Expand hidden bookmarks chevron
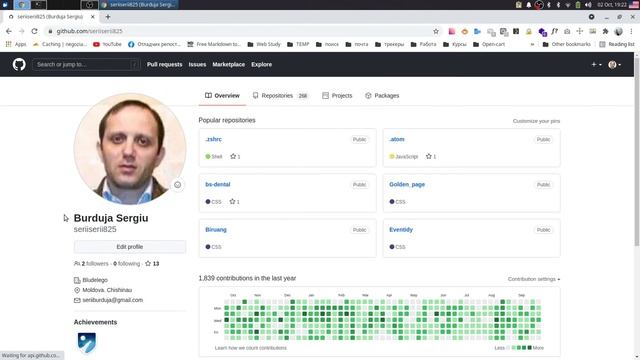 [x=532, y=44]
